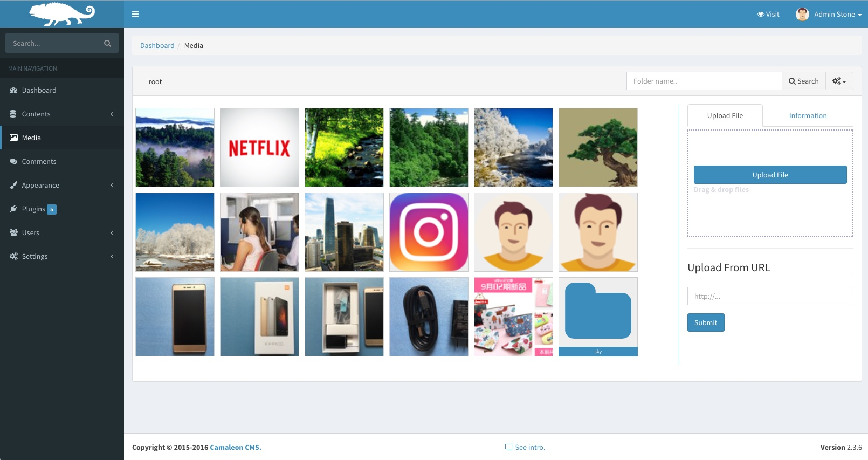Select the city skyscraper thumbnail

344,232
